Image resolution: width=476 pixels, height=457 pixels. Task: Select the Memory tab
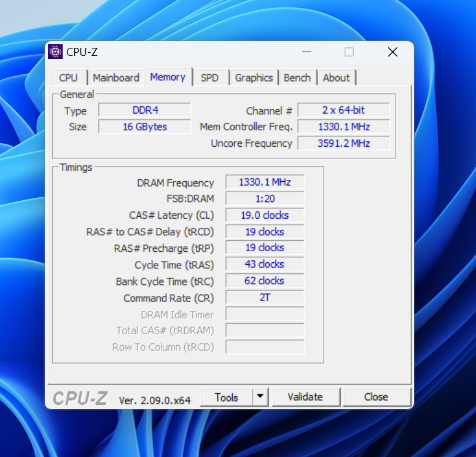pos(168,77)
